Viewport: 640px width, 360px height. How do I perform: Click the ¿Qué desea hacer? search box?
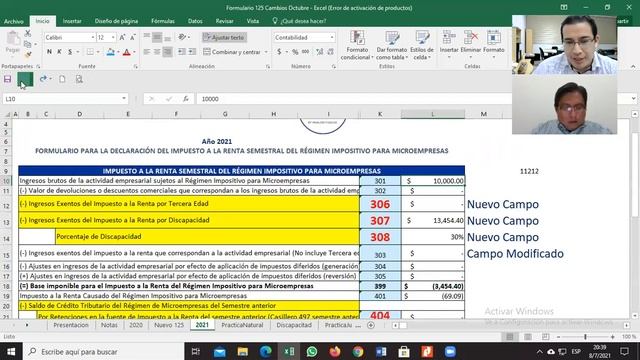300,21
